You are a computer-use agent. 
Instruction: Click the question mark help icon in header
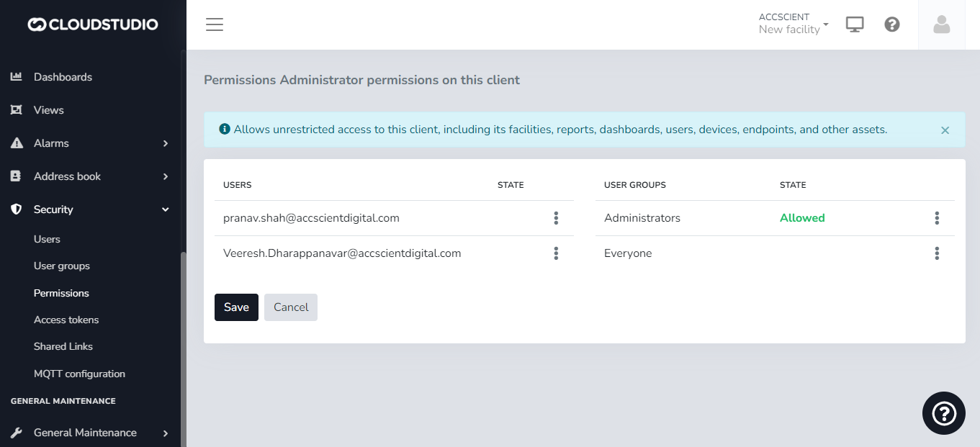(892, 24)
